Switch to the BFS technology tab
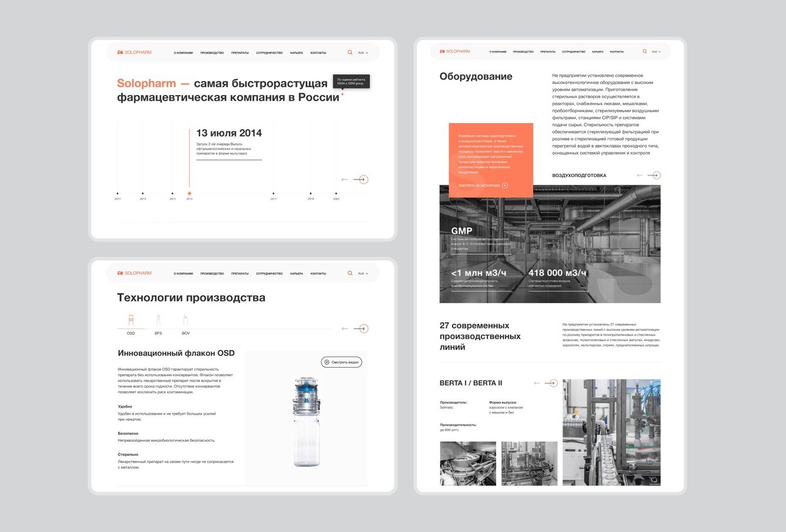The height and width of the screenshot is (532, 786). point(158,324)
